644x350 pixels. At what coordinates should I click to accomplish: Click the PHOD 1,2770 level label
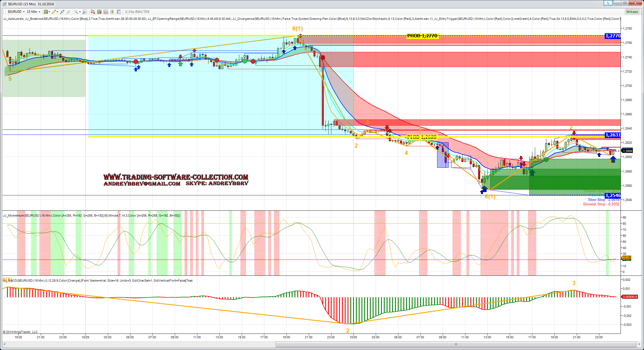422,36
